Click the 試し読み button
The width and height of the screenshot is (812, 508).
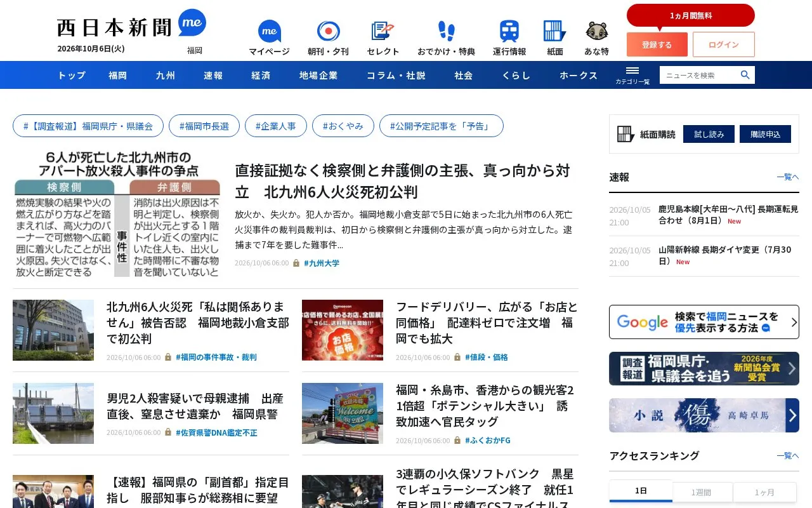pos(709,134)
